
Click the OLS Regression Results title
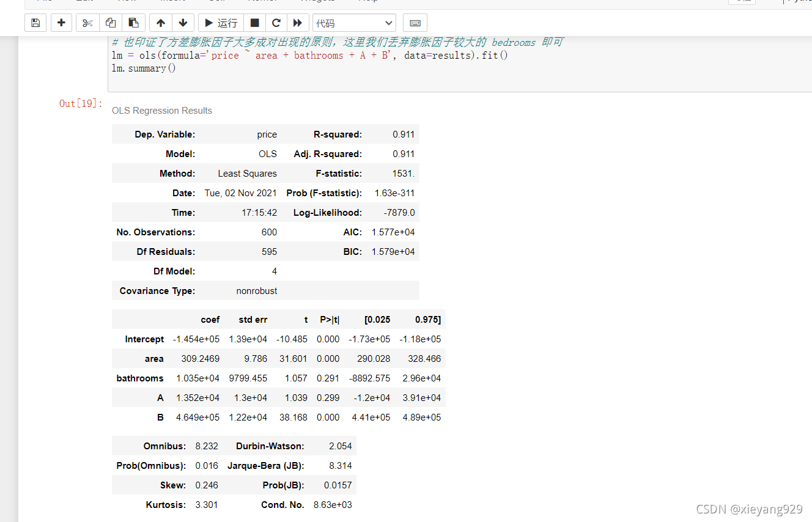[162, 111]
